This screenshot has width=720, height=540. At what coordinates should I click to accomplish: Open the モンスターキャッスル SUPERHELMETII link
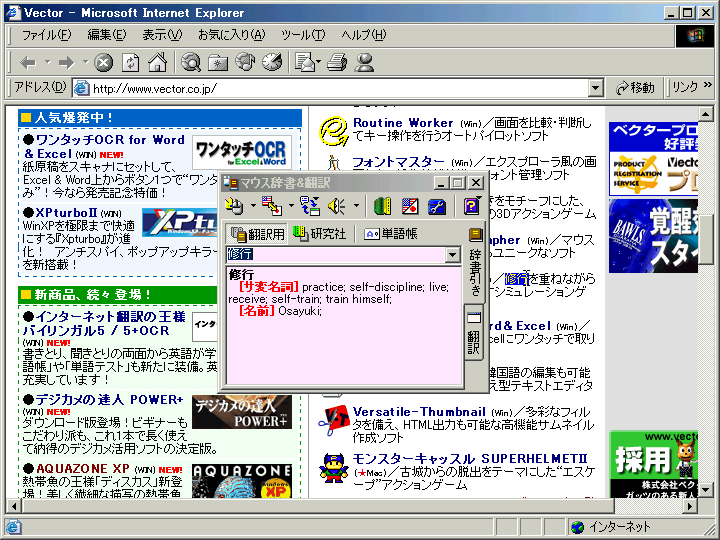point(470,459)
